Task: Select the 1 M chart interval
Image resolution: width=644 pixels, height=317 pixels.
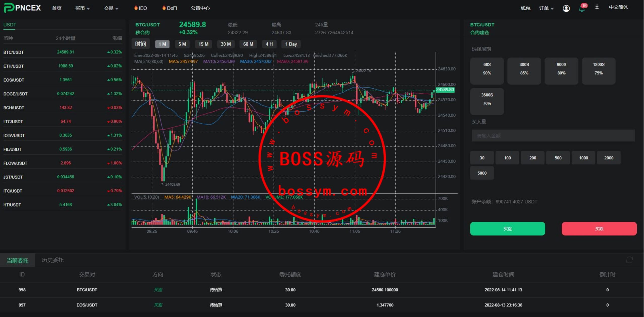Action: [x=162, y=44]
